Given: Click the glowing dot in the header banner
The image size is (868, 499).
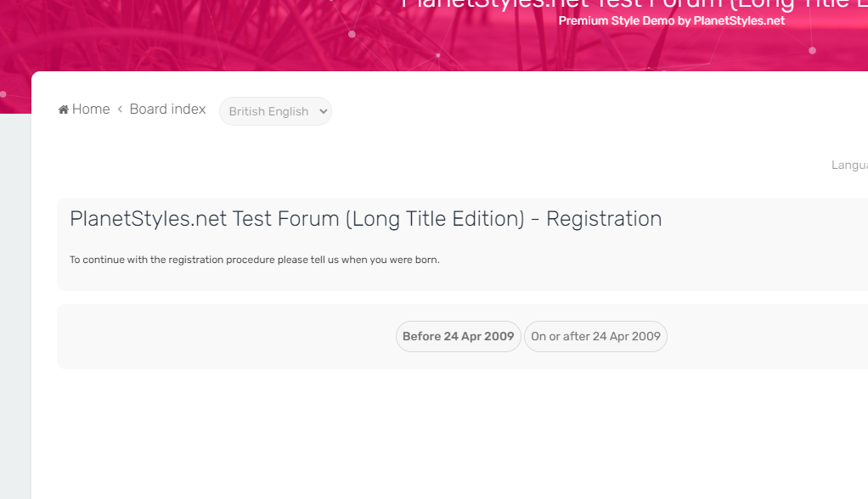Looking at the screenshot, I should [x=812, y=50].
